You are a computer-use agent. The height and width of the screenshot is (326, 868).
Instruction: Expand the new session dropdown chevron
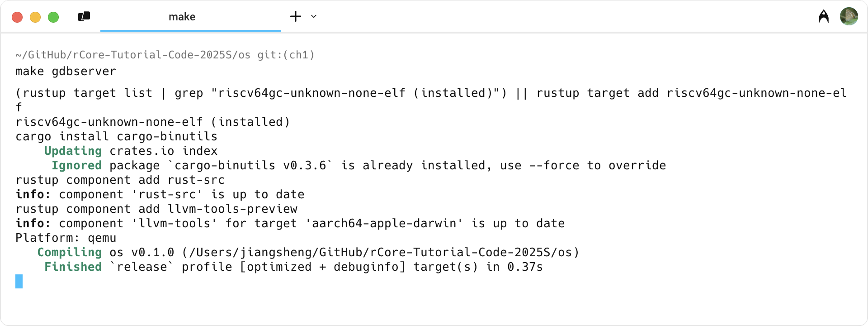314,17
